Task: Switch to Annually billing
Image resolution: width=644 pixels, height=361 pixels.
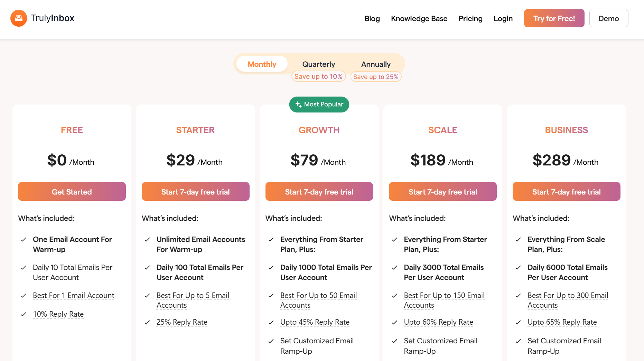Action: point(376,64)
